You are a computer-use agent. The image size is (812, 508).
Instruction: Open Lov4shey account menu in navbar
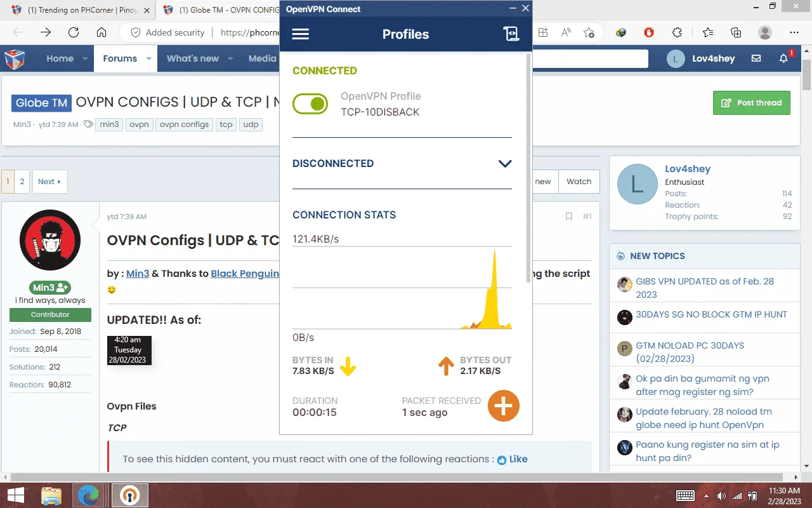(x=701, y=58)
